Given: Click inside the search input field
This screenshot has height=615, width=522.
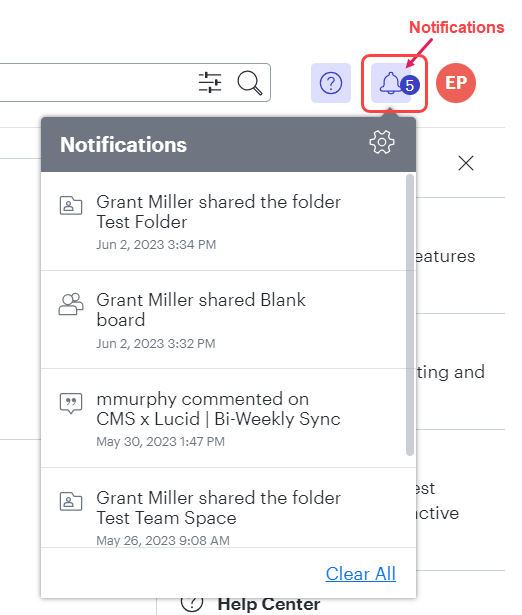Looking at the screenshot, I should coord(98,82).
